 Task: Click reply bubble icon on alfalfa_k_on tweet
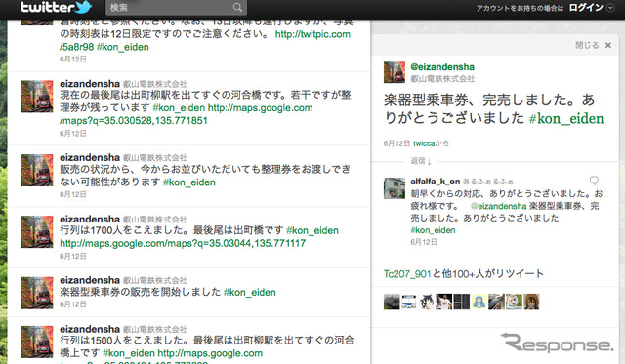pyautogui.click(x=594, y=181)
